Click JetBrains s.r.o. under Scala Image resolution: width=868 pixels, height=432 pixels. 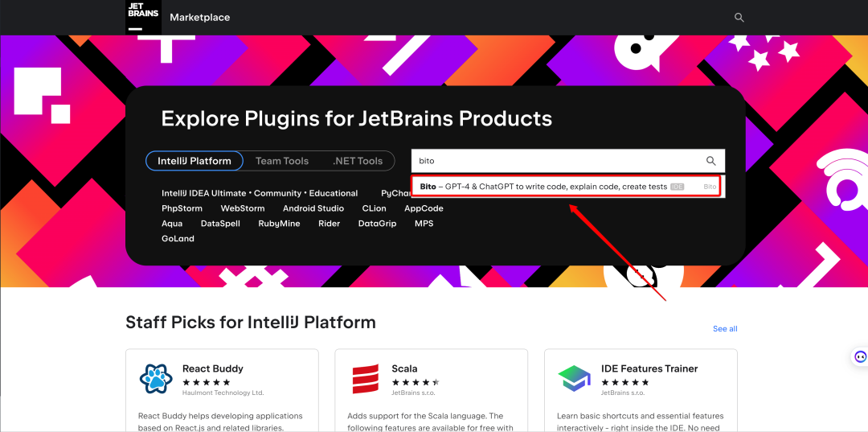[x=414, y=393]
